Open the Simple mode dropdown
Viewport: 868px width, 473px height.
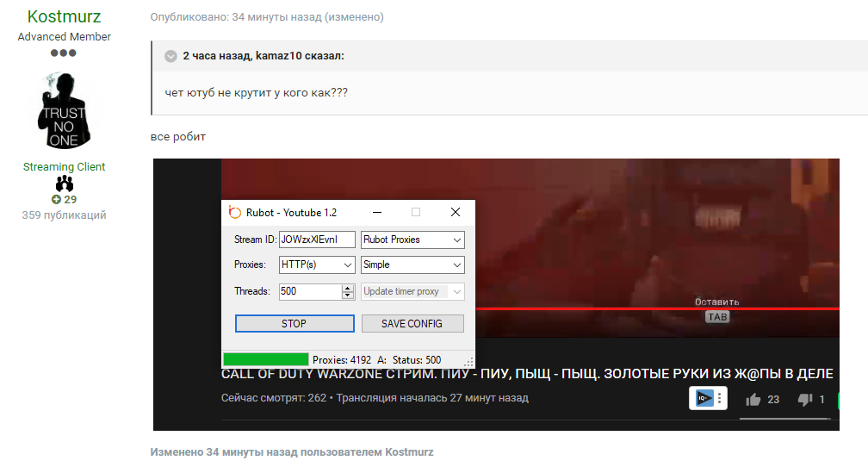coord(412,265)
